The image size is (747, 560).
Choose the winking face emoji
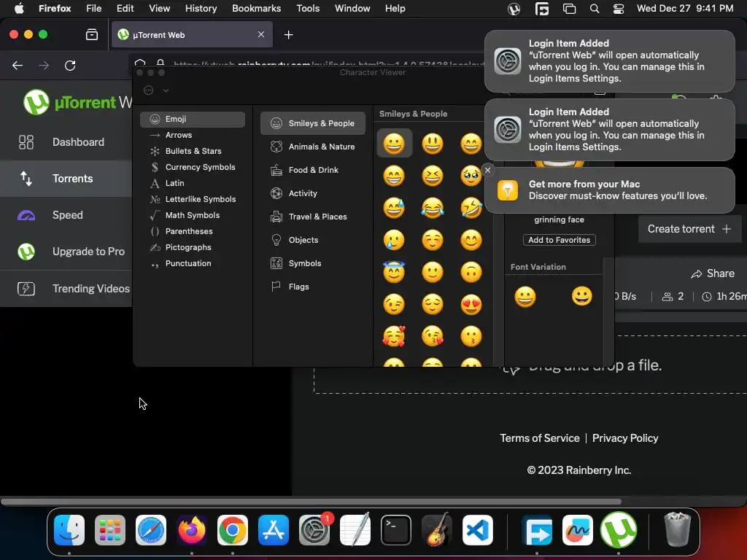(394, 304)
